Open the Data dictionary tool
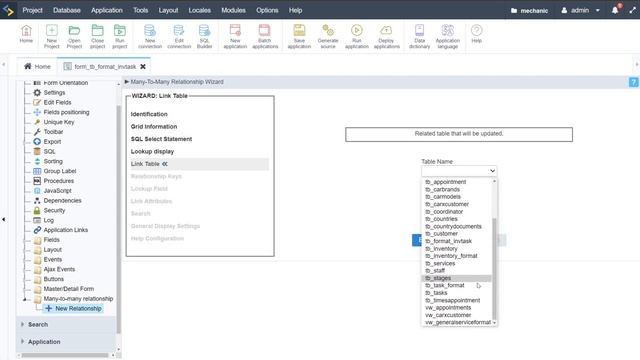Viewport: 640px width, 360px height. [420, 36]
